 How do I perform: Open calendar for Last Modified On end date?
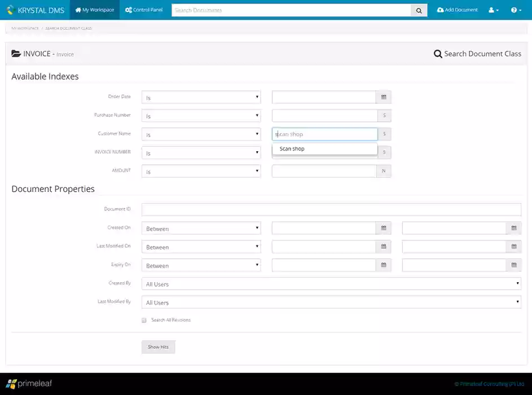[x=513, y=247]
